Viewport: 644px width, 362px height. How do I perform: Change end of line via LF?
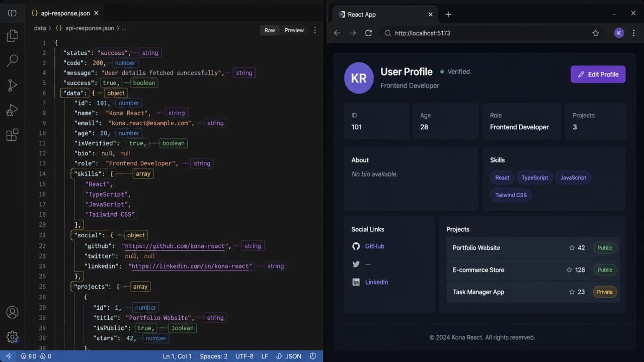(265, 356)
